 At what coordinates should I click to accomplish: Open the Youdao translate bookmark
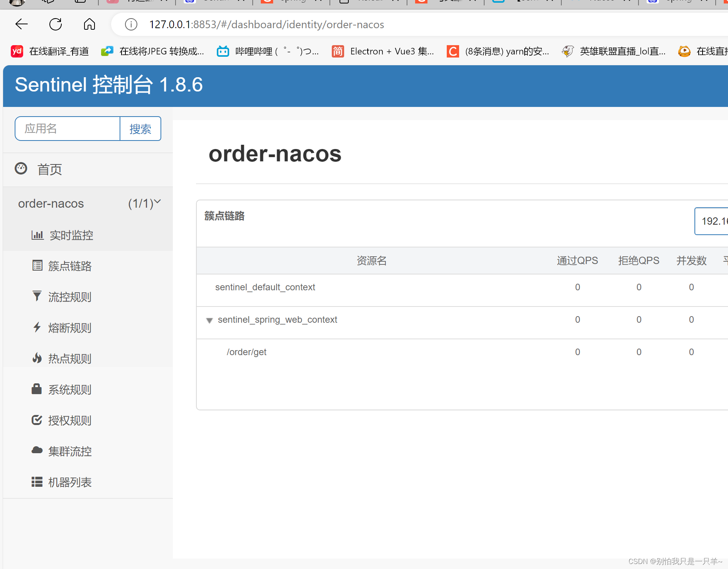pyautogui.click(x=50, y=51)
